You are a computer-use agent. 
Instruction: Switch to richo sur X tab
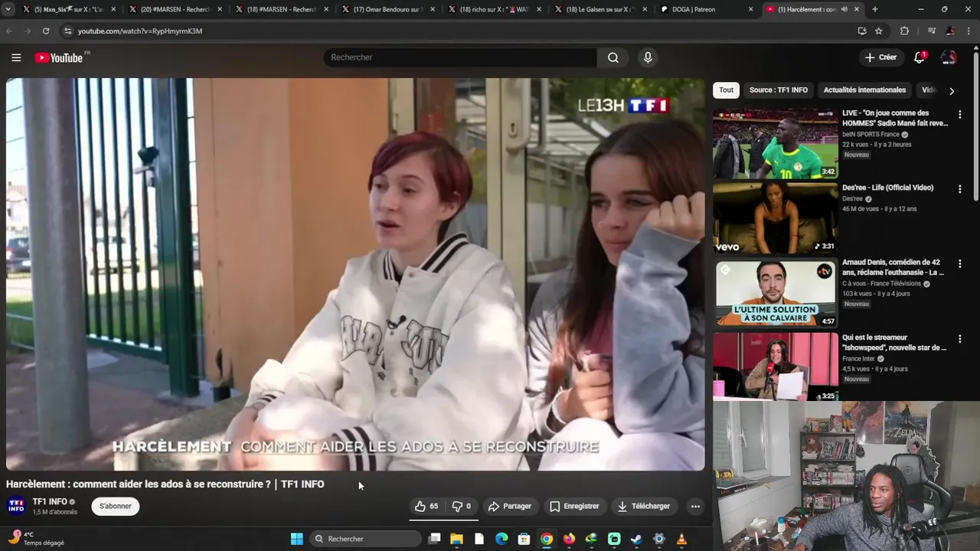pos(494,9)
